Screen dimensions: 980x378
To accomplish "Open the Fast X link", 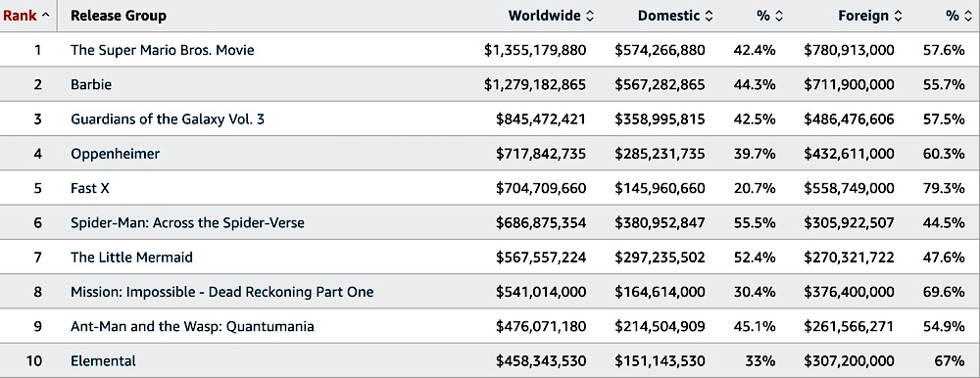I will 90,188.
